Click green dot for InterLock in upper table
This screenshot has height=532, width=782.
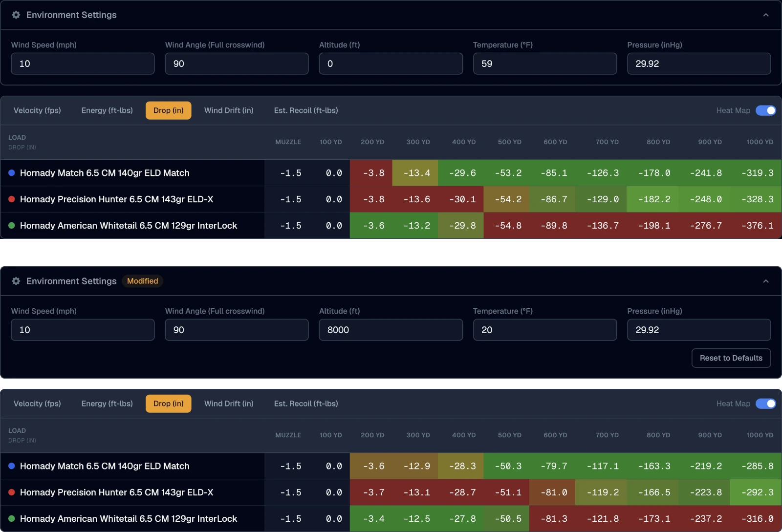point(12,226)
